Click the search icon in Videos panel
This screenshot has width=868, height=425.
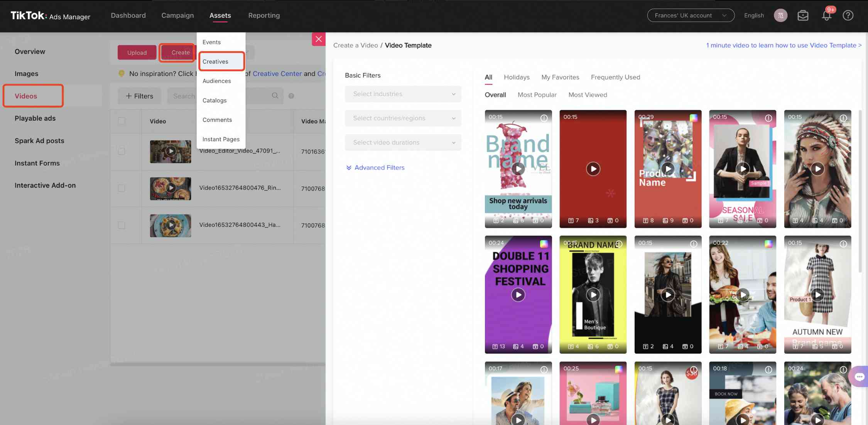tap(275, 96)
